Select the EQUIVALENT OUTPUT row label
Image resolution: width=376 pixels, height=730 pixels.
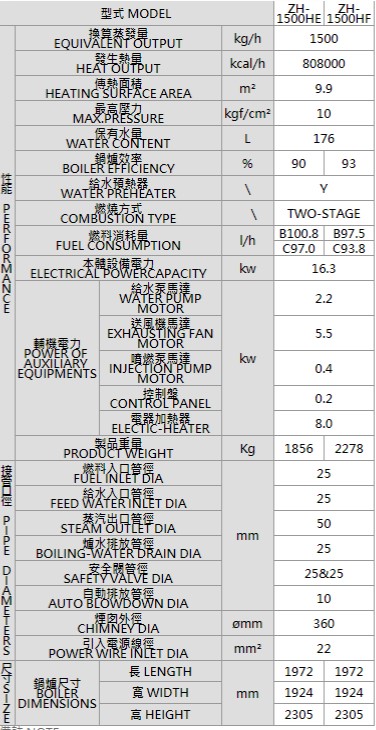click(118, 39)
